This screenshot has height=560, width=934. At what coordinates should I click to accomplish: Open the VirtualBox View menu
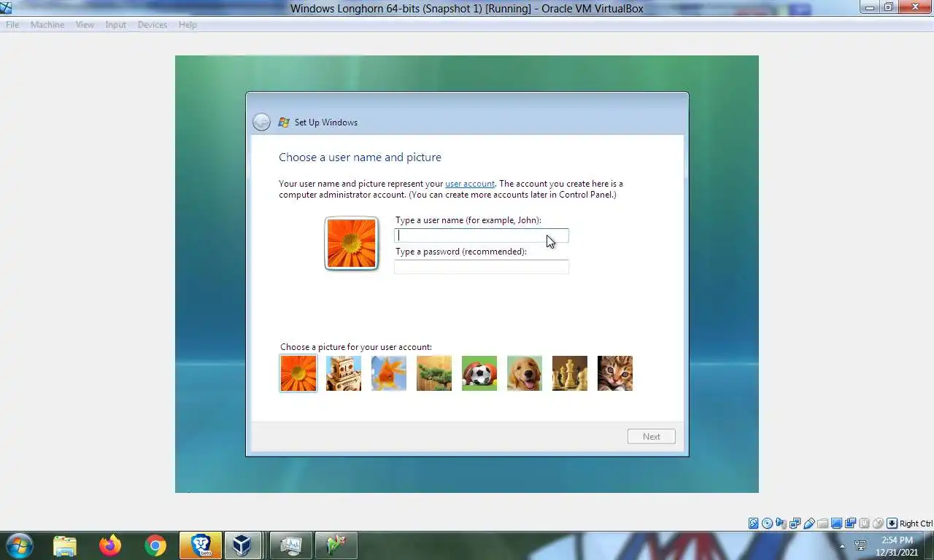coord(85,25)
